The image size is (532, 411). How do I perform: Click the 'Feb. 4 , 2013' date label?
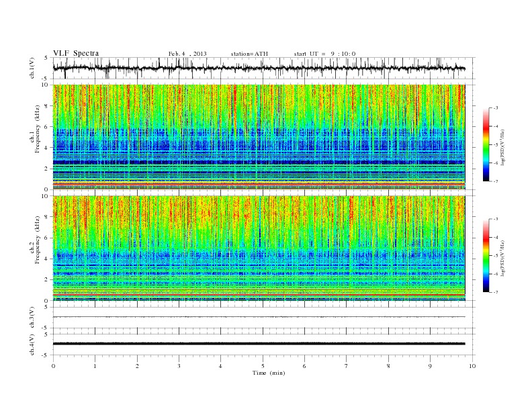click(187, 54)
